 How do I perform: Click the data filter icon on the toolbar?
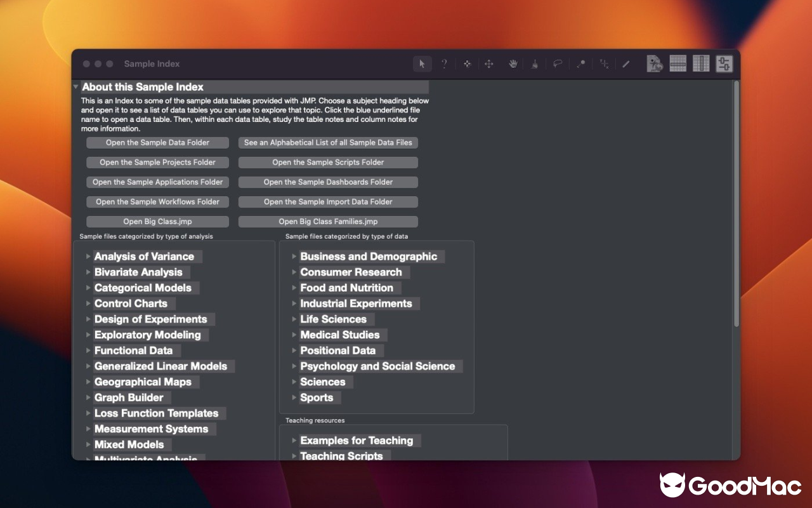pos(724,63)
